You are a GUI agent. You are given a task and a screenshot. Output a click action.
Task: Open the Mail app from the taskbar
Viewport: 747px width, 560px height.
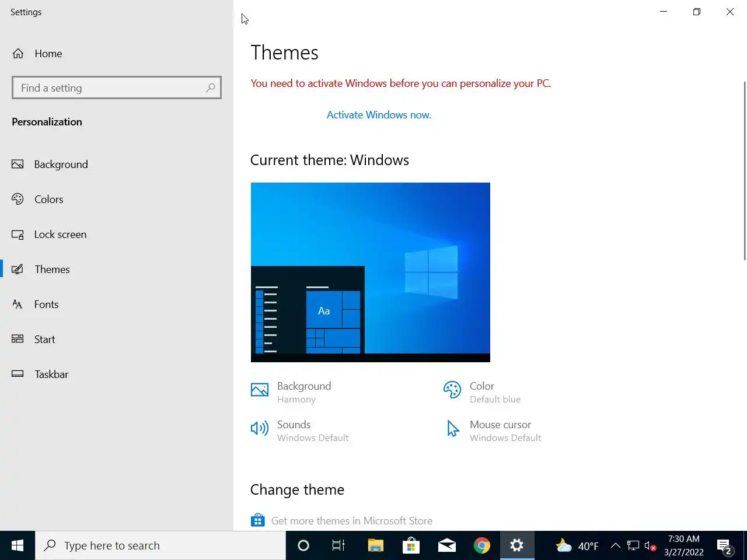[446, 545]
